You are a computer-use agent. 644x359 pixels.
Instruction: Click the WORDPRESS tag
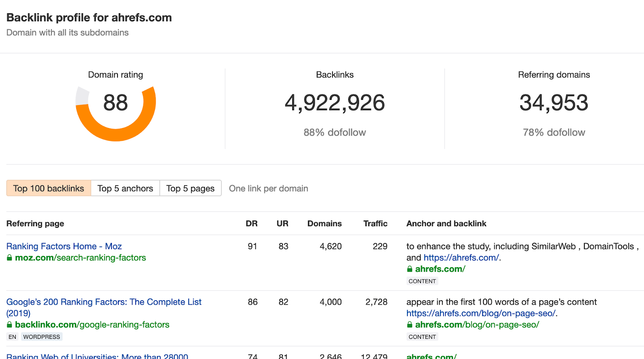click(41, 337)
